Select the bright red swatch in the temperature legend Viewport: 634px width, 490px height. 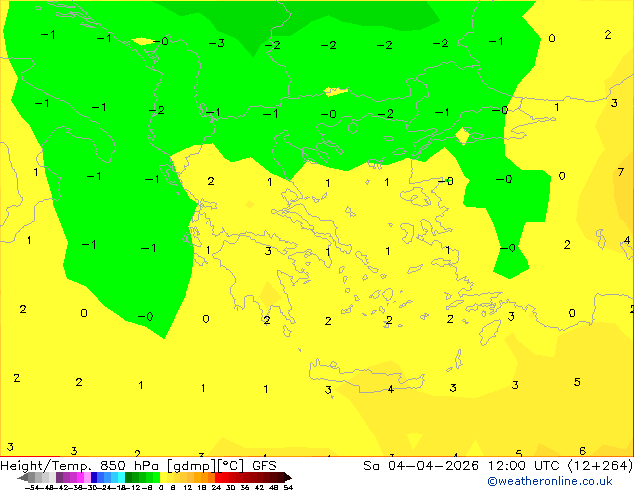(x=218, y=477)
